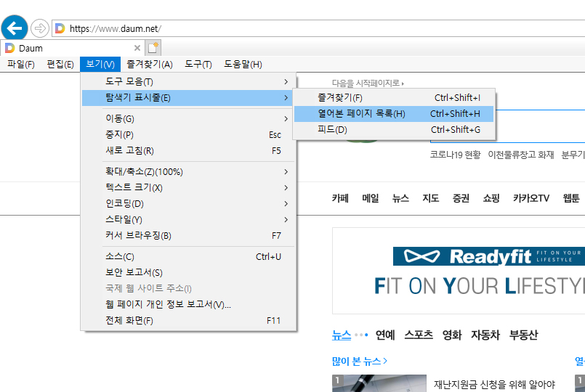Viewport: 585px width, 392px height.
Task: Expand 이동(G) submenu
Action: point(188,118)
